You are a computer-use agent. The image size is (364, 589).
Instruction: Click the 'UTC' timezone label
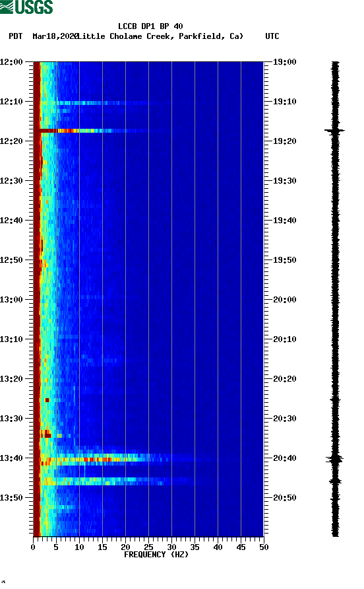coord(272,36)
